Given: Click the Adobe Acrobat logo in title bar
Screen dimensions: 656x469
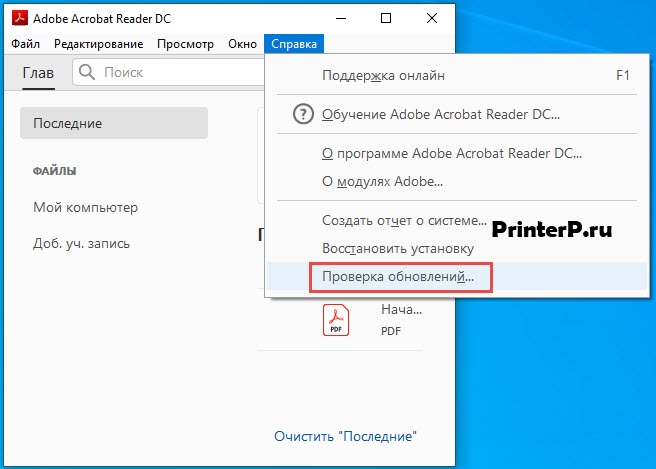Looking at the screenshot, I should pyautogui.click(x=18, y=19).
